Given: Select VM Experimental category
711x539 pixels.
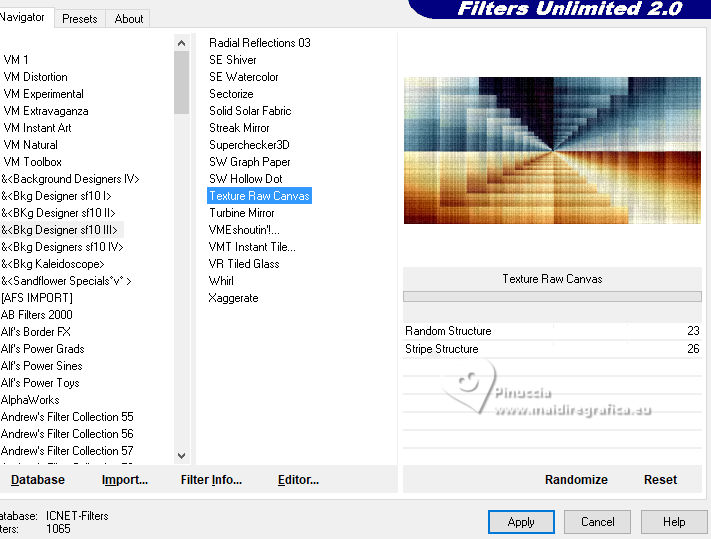Looking at the screenshot, I should (x=44, y=94).
